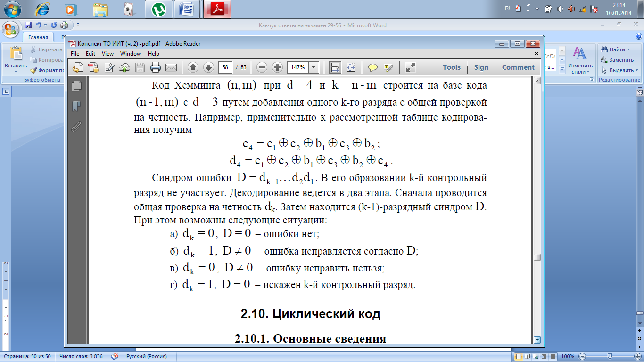Click the Reader scroll down arrow
Image resolution: width=644 pixels, height=362 pixels.
(537, 339)
